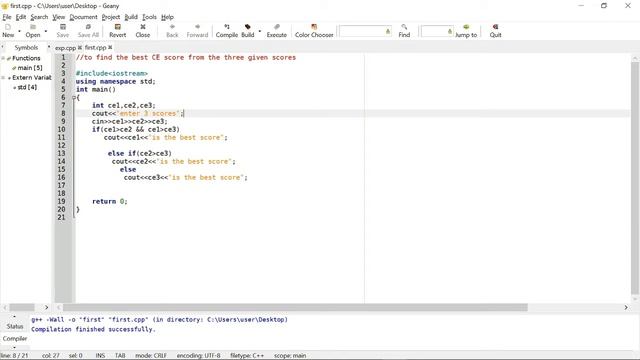
Task: Open the Edit menu
Action: [x=21, y=17]
